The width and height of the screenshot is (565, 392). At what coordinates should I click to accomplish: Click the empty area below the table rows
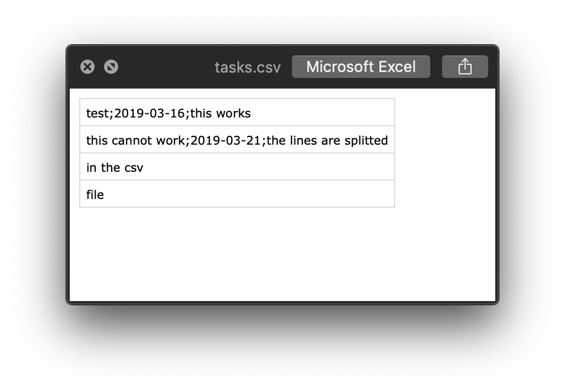click(278, 254)
